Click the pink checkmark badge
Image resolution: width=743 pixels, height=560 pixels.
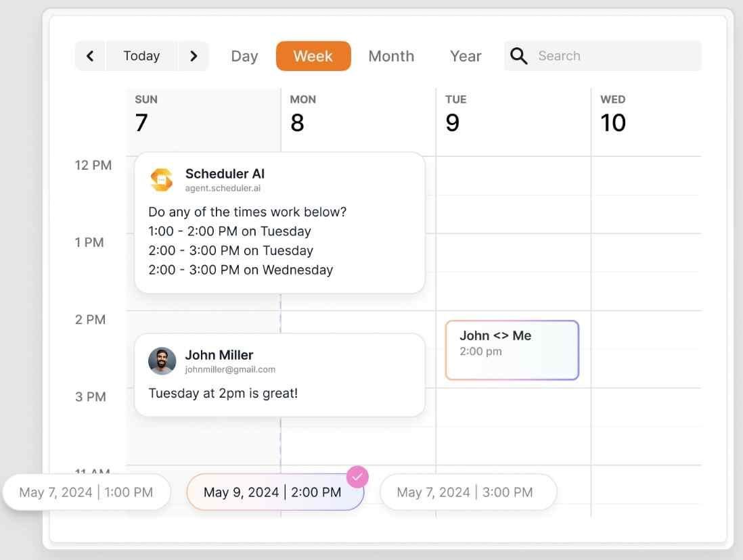[357, 477]
